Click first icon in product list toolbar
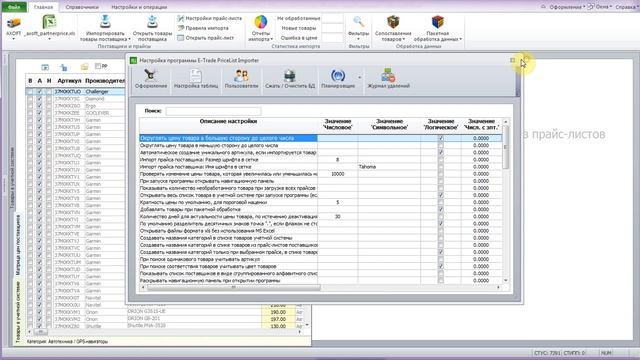 (x=45, y=67)
